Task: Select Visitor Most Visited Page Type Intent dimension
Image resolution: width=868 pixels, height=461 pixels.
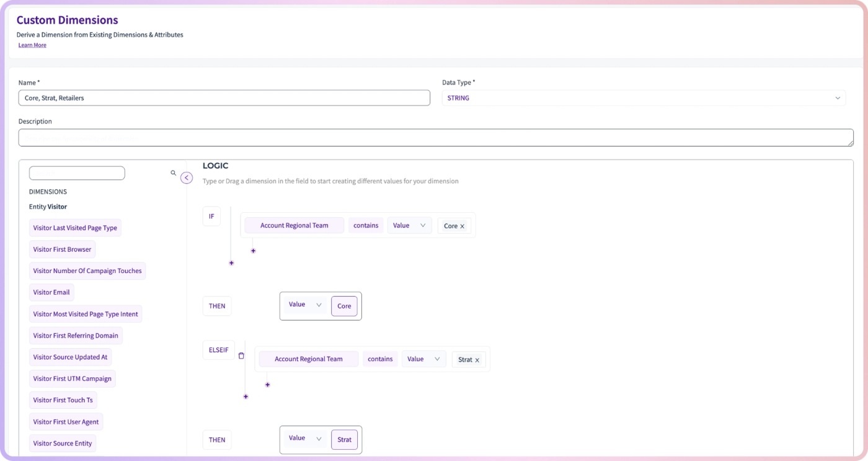Action: [86, 314]
